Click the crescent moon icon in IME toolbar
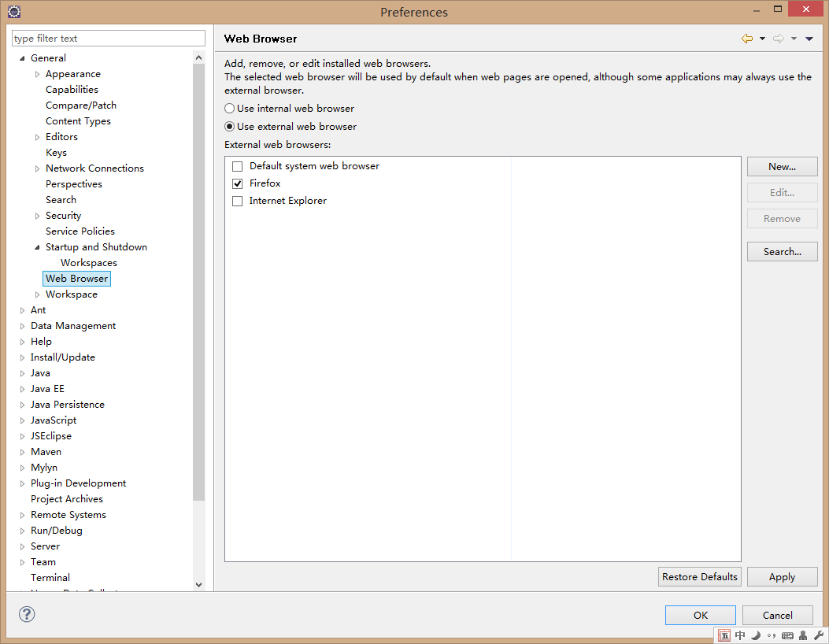This screenshot has height=644, width=829. tap(756, 635)
